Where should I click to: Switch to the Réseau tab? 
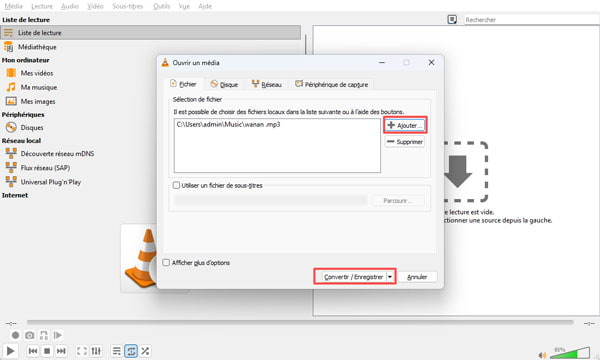point(267,84)
